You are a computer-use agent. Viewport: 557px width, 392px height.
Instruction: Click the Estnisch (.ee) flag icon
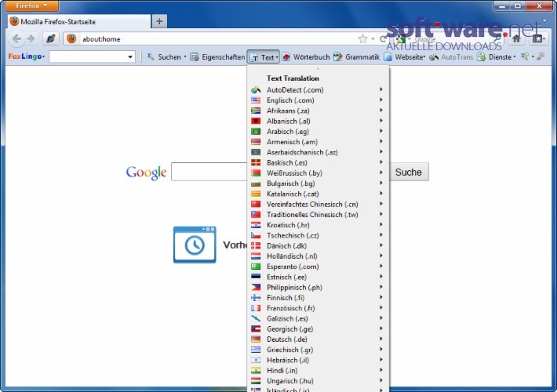pyautogui.click(x=256, y=277)
